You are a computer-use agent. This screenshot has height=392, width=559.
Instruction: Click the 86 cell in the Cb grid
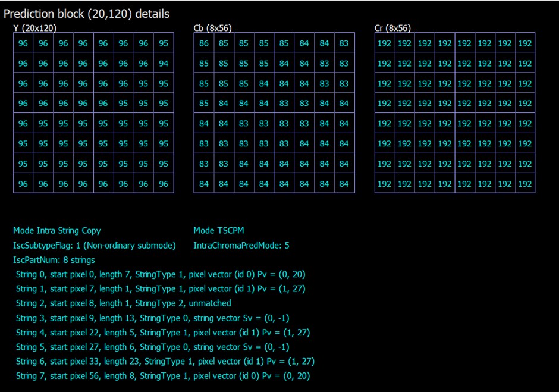tap(204, 43)
